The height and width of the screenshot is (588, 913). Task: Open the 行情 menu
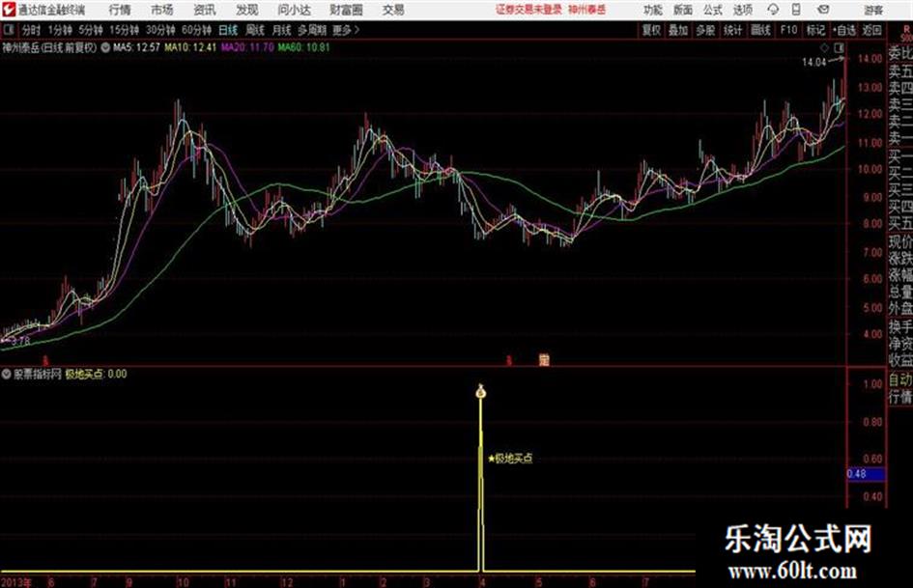click(x=120, y=10)
